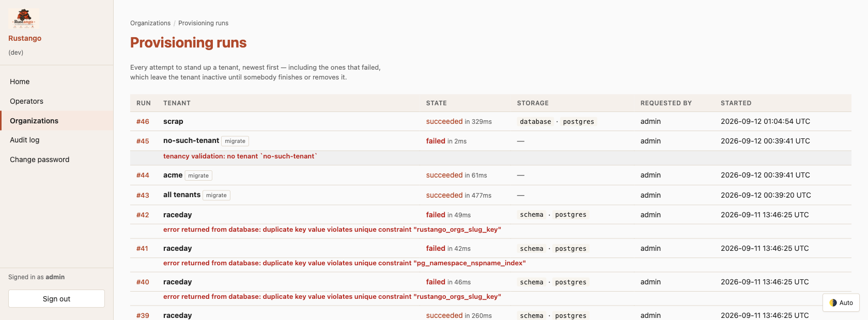Open run #39 link
The width and height of the screenshot is (868, 320).
pos(143,315)
